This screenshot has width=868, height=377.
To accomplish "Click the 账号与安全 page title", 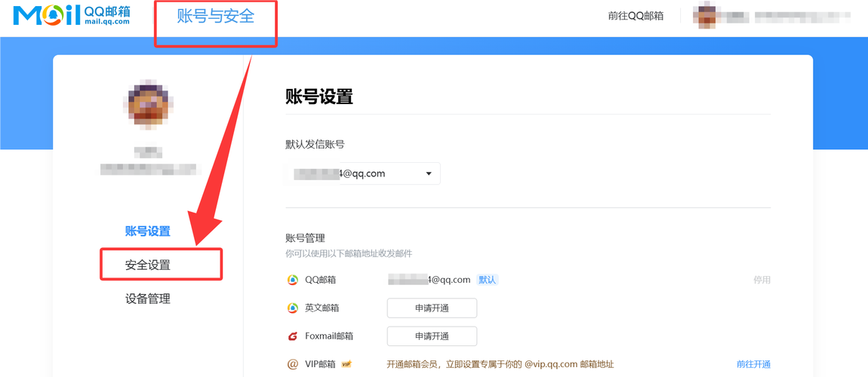I will coord(215,17).
